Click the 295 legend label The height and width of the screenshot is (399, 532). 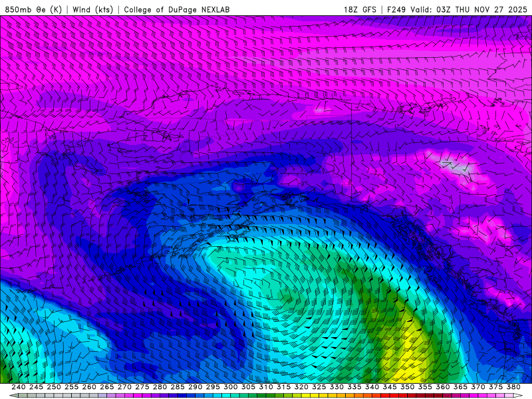coord(213,387)
